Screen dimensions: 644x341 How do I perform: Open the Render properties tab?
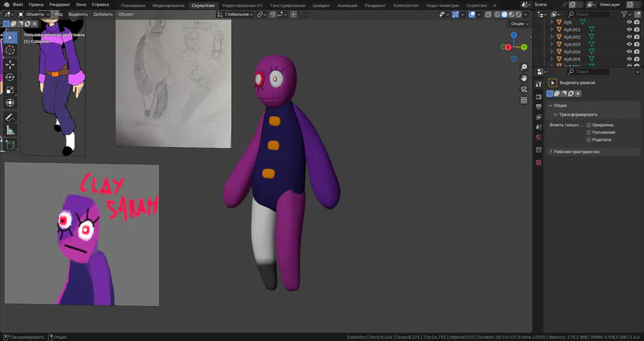(539, 97)
